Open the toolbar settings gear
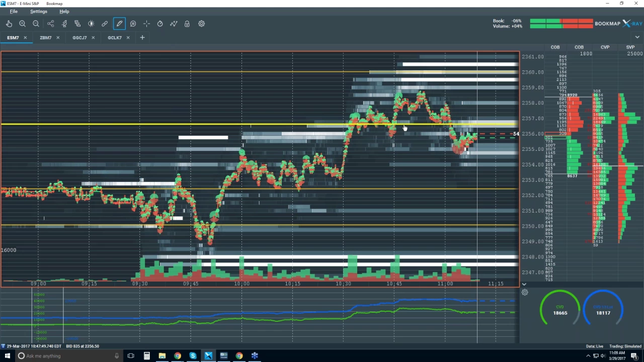Image resolution: width=644 pixels, height=362 pixels. pos(201,24)
